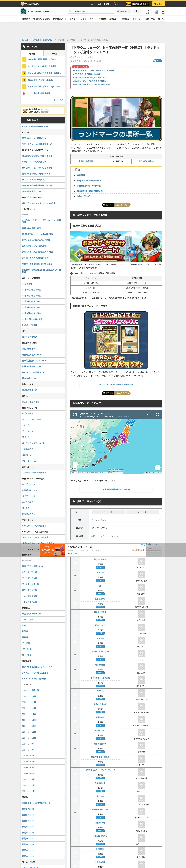Click the 618 comment badge beside the update date
Image resolution: width=186 pixels, height=868 pixels.
pyautogui.click(x=157, y=61)
